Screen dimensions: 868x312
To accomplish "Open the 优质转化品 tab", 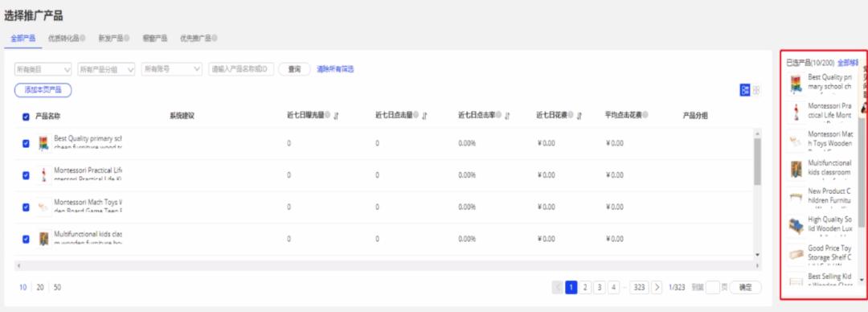I will pyautogui.click(x=63, y=39).
